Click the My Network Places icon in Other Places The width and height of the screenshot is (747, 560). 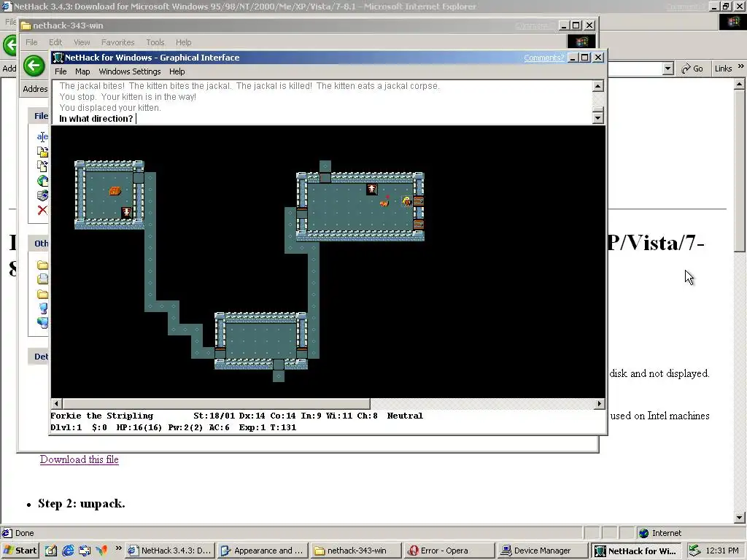click(42, 322)
